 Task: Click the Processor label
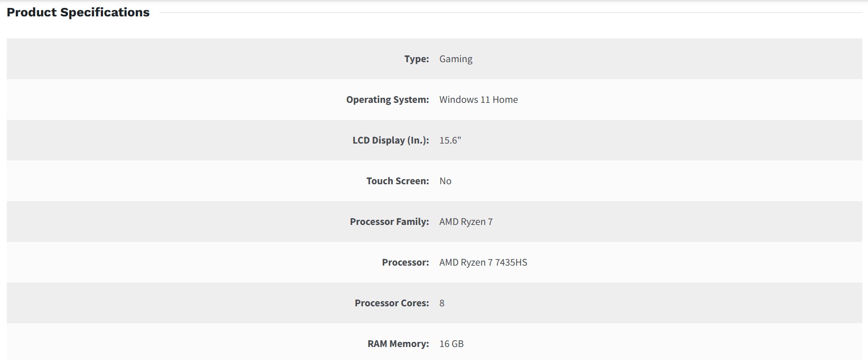405,262
